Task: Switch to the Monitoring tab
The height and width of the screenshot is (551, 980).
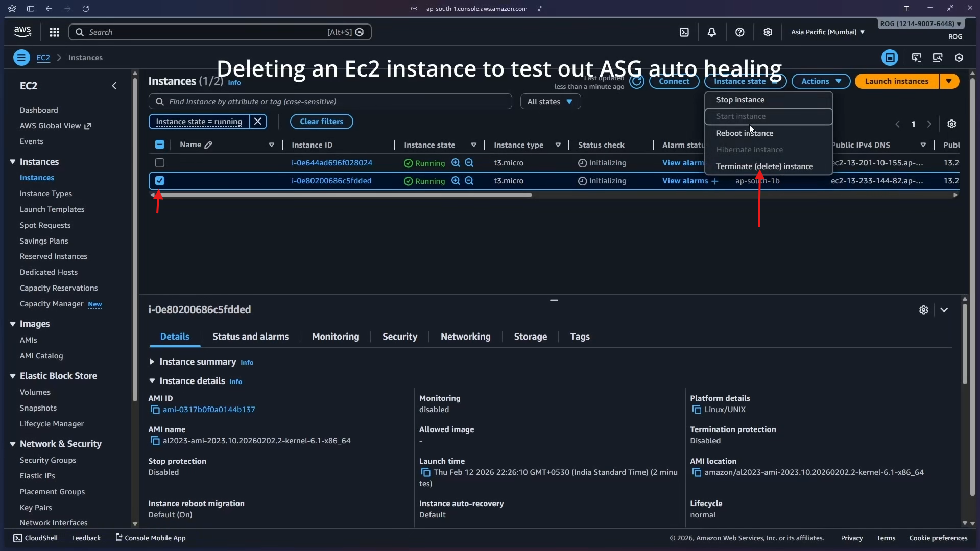Action: pos(336,337)
